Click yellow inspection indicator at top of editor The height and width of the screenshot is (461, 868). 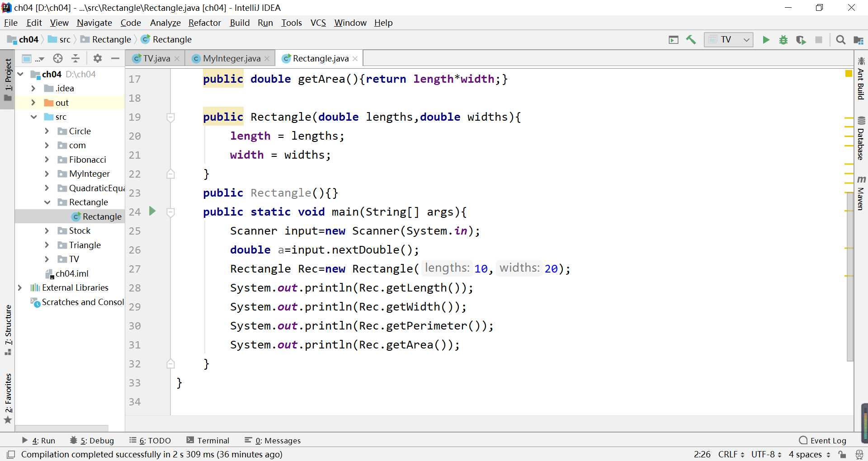(849, 73)
